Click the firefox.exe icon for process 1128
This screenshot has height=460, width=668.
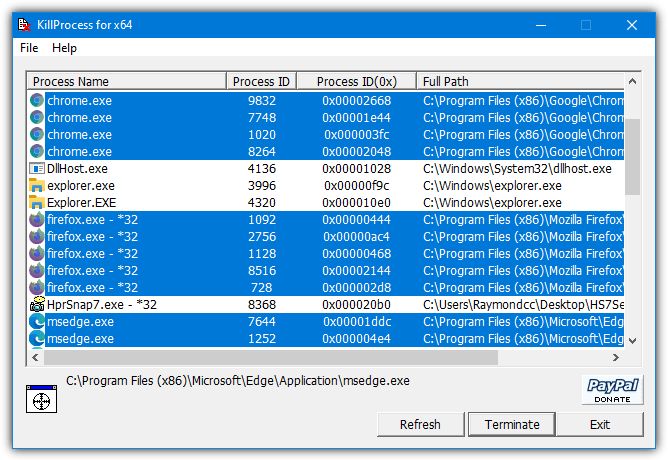[x=37, y=254]
